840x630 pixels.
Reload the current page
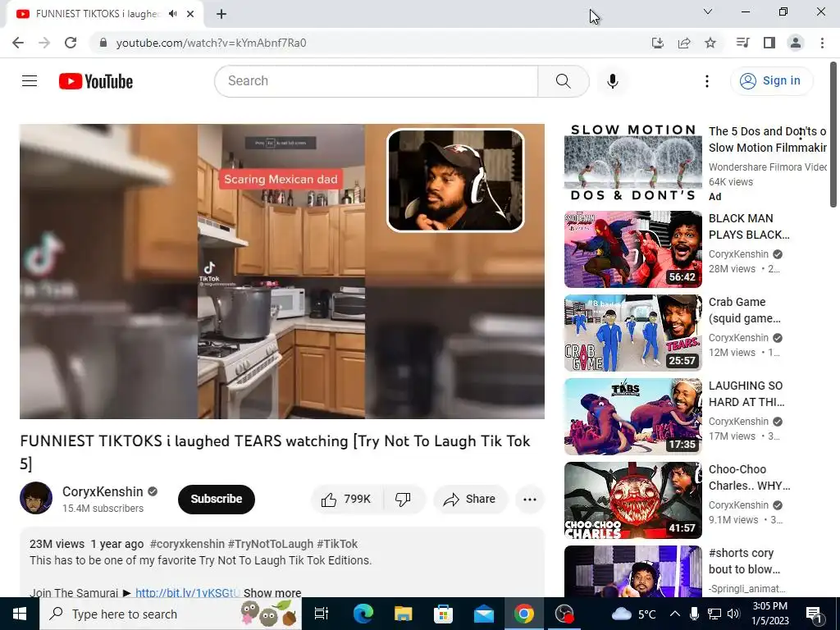(x=71, y=43)
